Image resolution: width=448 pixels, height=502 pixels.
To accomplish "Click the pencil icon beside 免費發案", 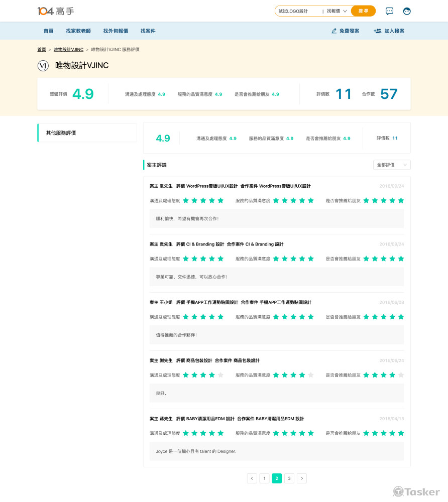I will (334, 31).
